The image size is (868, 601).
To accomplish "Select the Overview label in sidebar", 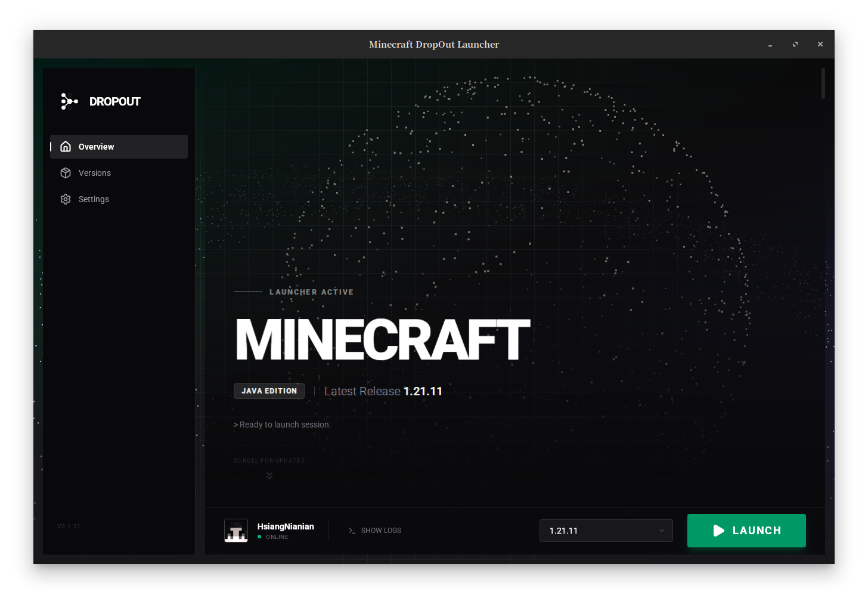I will point(96,147).
